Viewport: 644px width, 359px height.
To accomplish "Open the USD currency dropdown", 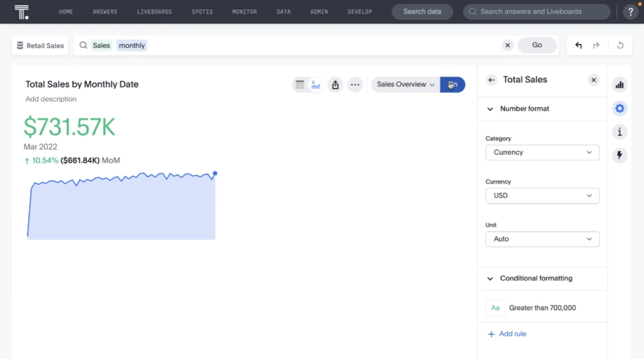I will click(x=542, y=196).
